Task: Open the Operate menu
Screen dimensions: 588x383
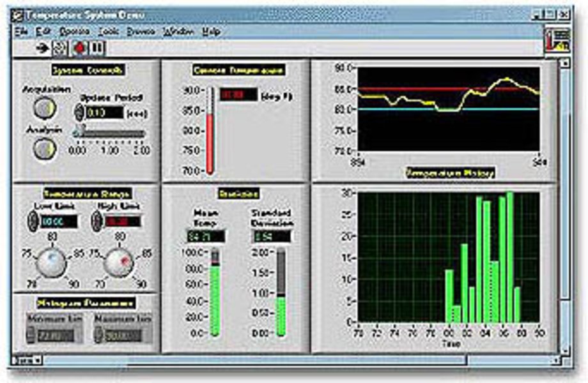Action: tap(75, 32)
